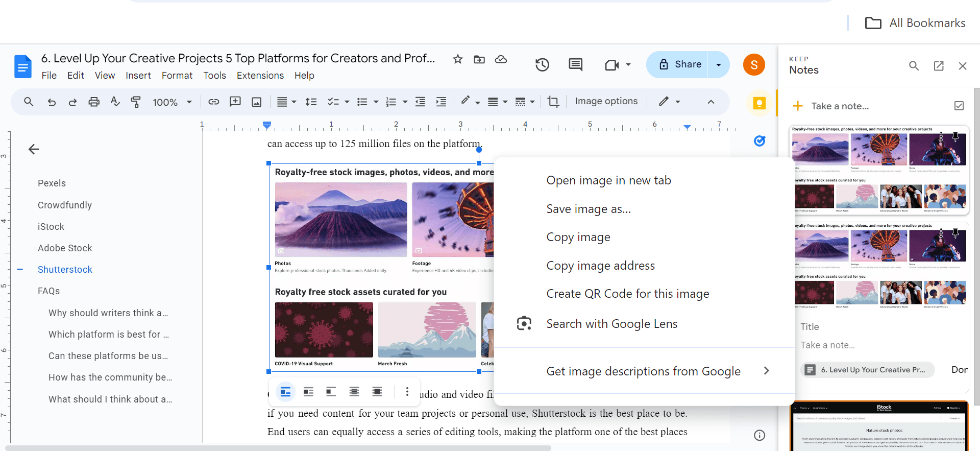Open editing mode pencil dropdown
This screenshot has width=980, height=451.
(669, 102)
